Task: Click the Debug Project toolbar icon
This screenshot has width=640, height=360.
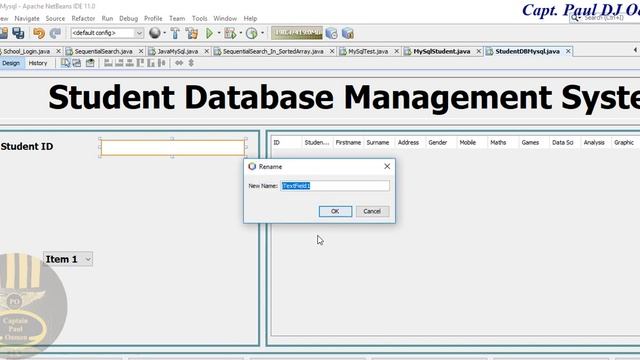Action: point(231,33)
